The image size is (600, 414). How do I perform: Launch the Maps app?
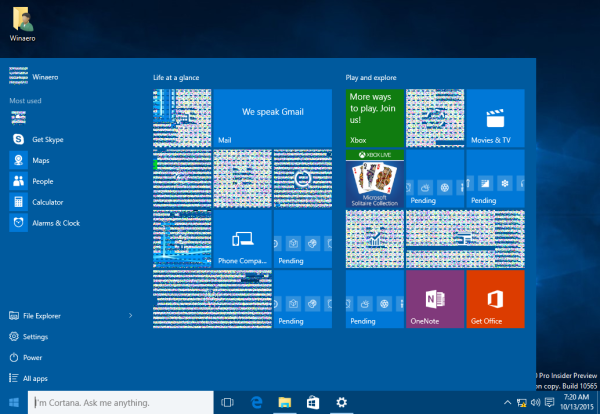(x=40, y=161)
